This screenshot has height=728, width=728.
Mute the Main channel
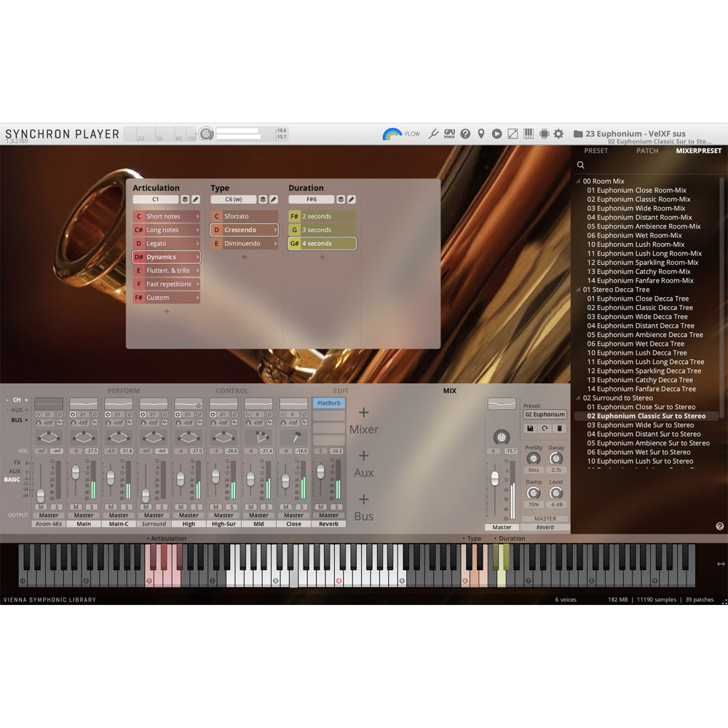[x=76, y=507]
